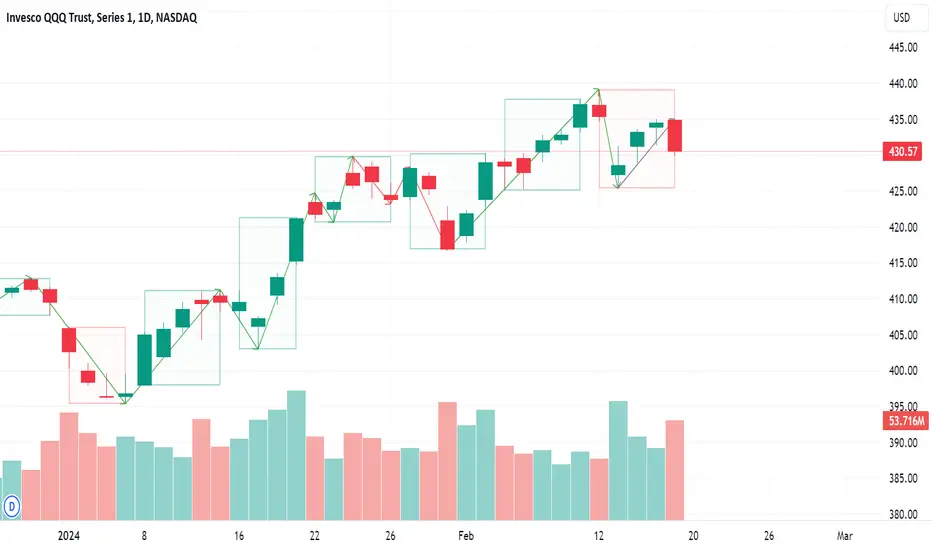Click the 400.00 price scale label
The image size is (932, 550).
(903, 370)
